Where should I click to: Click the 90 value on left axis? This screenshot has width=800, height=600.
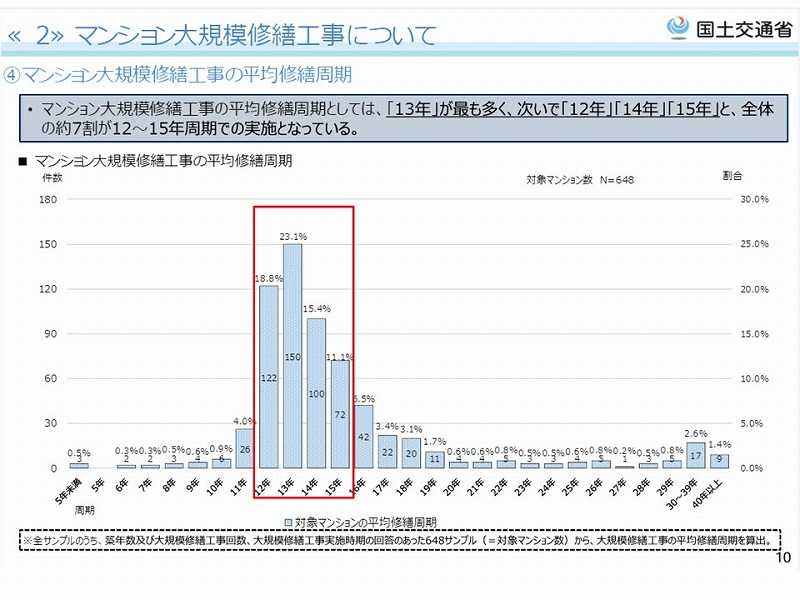pos(51,334)
